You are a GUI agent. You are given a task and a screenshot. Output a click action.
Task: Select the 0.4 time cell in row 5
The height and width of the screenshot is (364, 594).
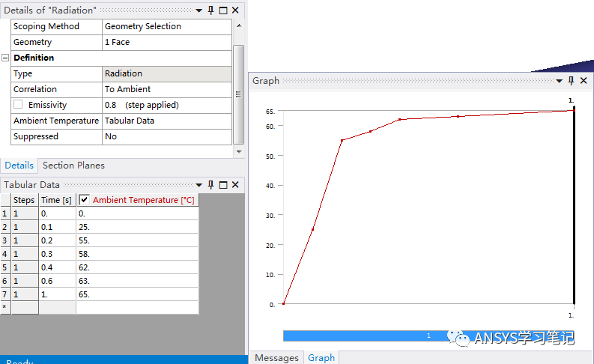(57, 266)
